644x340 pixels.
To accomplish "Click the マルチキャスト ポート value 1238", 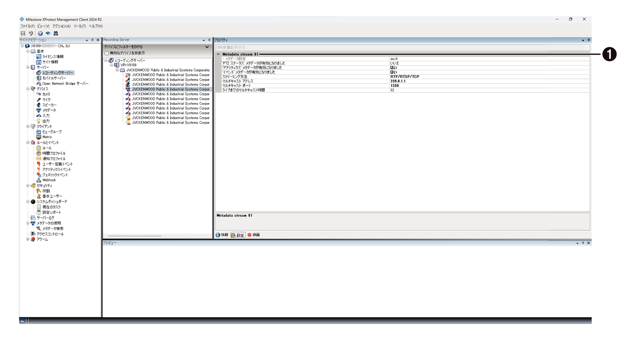I will pyautogui.click(x=394, y=86).
